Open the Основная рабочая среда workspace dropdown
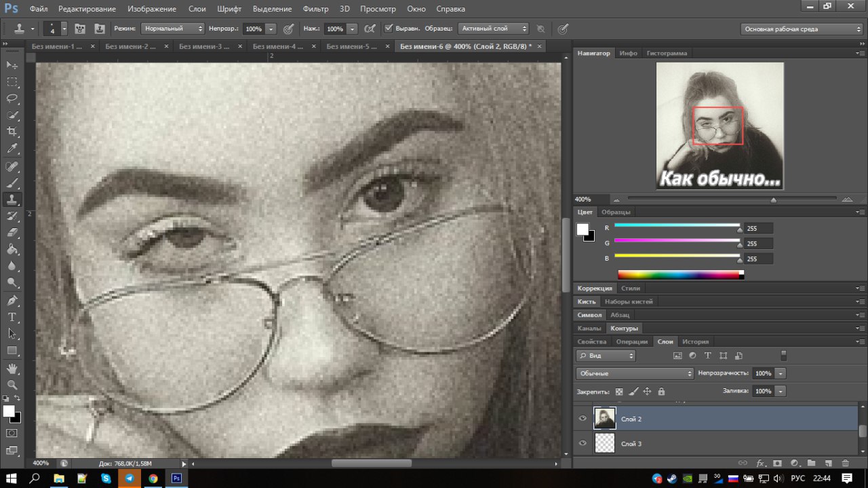Screen dimensions: 868x488 point(802,29)
